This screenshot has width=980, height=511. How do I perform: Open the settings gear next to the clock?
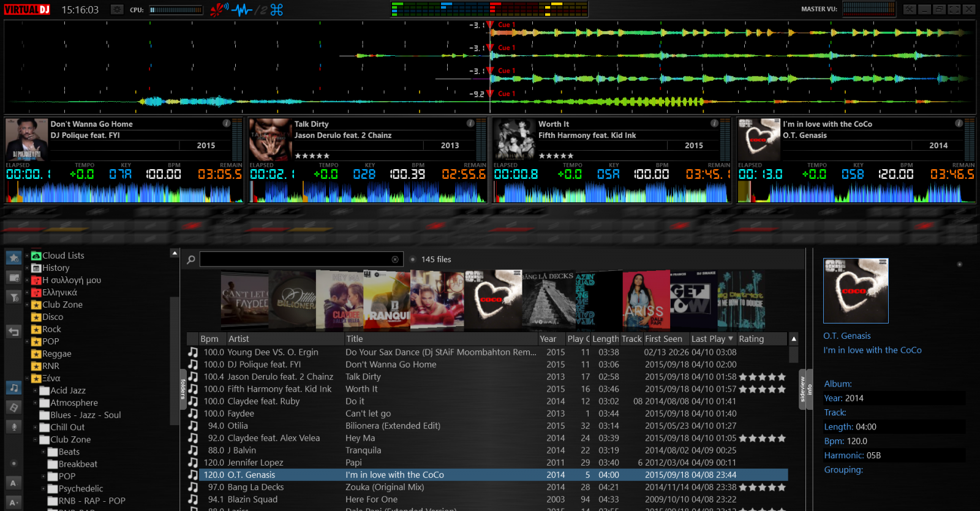tap(117, 9)
